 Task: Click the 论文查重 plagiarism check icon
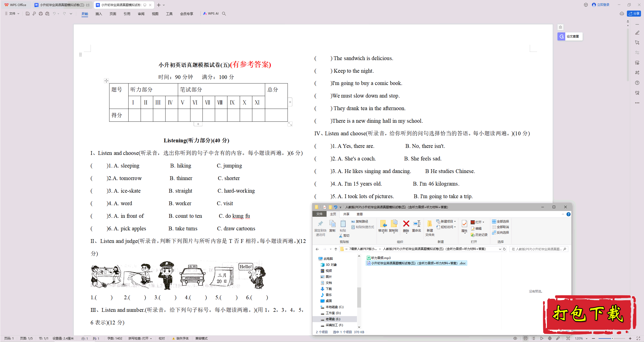561,36
